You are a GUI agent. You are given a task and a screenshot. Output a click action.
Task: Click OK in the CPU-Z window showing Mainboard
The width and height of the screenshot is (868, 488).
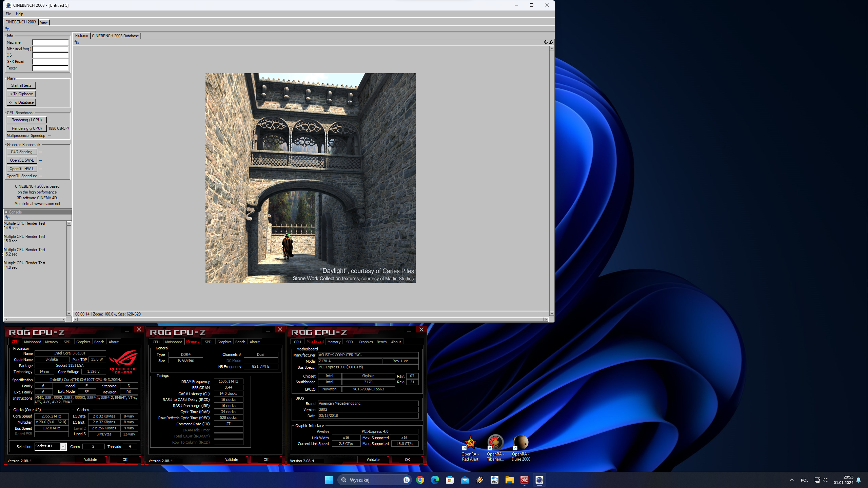pyautogui.click(x=407, y=460)
